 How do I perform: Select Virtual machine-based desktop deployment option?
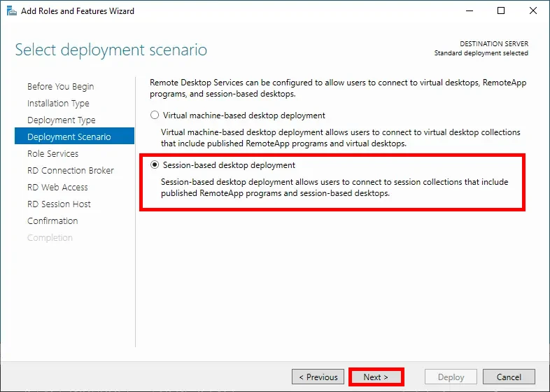point(155,115)
